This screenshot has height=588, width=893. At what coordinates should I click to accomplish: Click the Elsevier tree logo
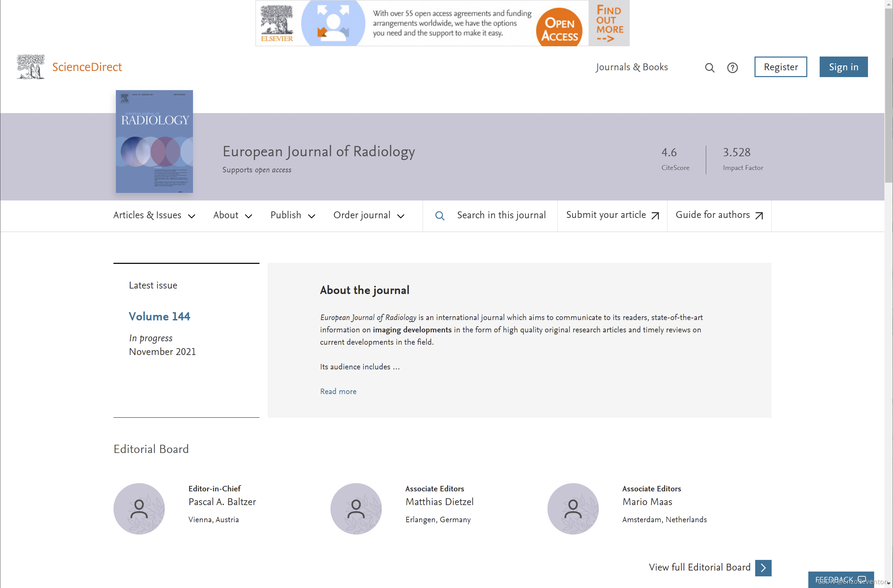tap(31, 67)
